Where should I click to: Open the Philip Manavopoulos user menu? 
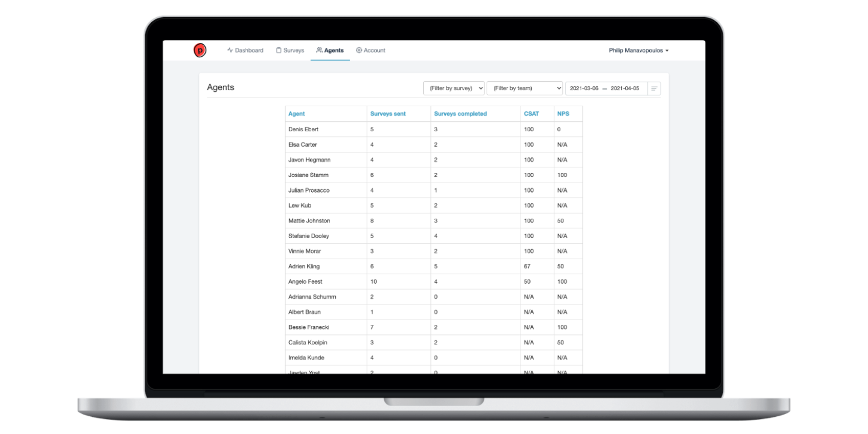click(x=639, y=50)
